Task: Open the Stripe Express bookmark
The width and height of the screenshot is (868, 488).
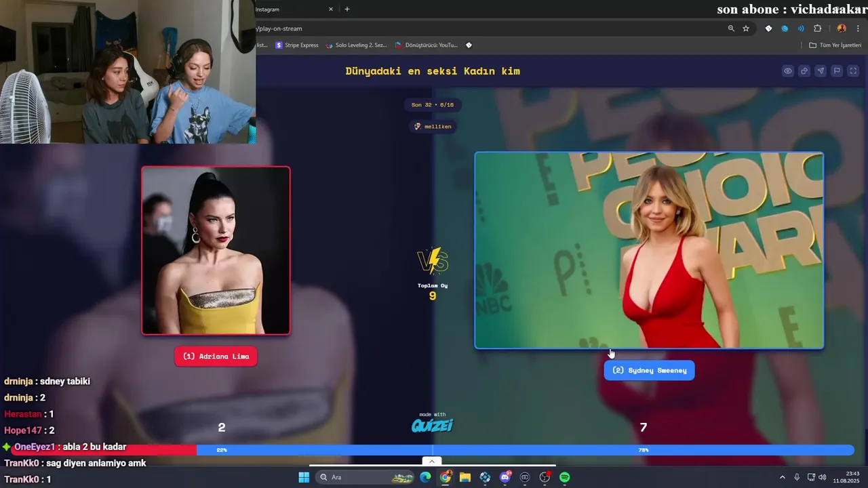Action: pos(297,45)
